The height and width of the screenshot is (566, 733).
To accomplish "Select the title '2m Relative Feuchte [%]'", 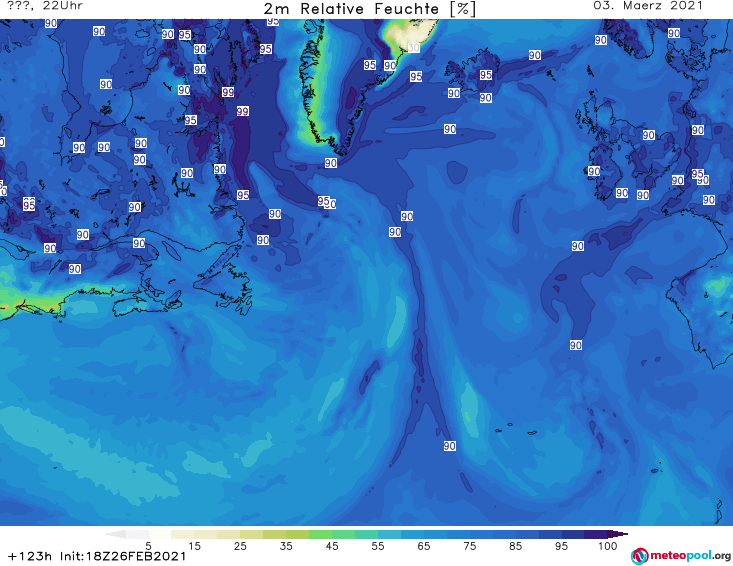I will pyautogui.click(x=369, y=9).
